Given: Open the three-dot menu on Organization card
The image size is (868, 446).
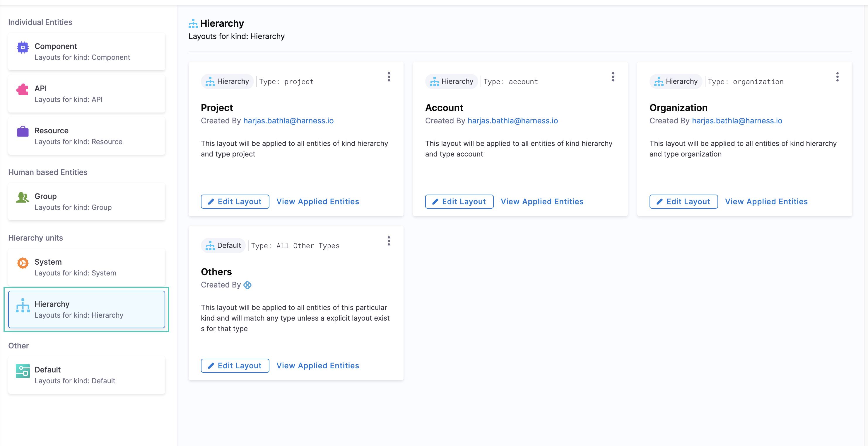Looking at the screenshot, I should (x=837, y=77).
